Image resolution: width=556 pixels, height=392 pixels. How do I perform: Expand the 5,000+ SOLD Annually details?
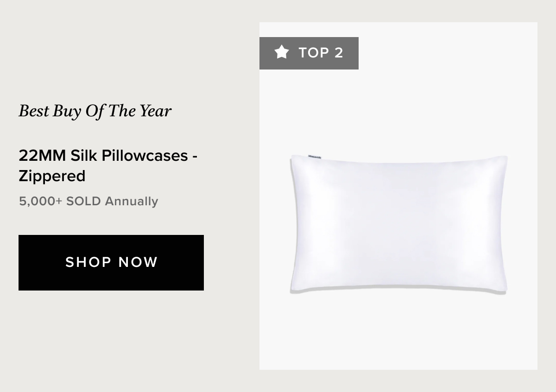[x=88, y=201]
